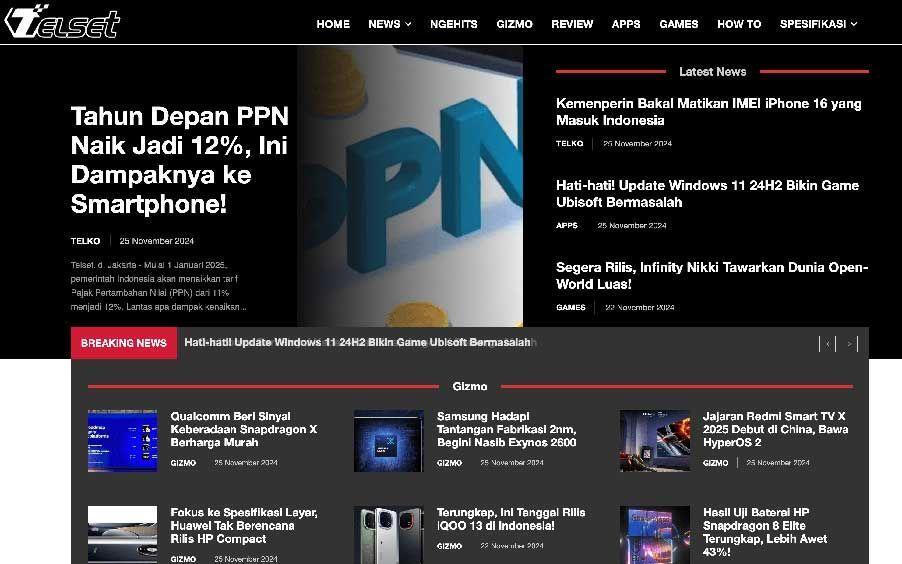Click GIZMO tag under Samsung article

[x=449, y=463]
